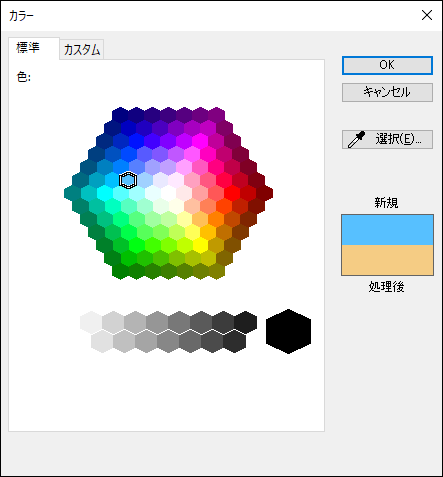Choose the darkest gray small hexagon

pyautogui.click(x=246, y=322)
